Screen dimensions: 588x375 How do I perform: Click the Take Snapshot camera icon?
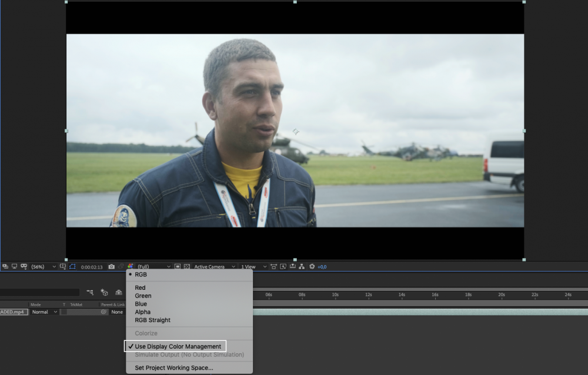click(x=112, y=267)
